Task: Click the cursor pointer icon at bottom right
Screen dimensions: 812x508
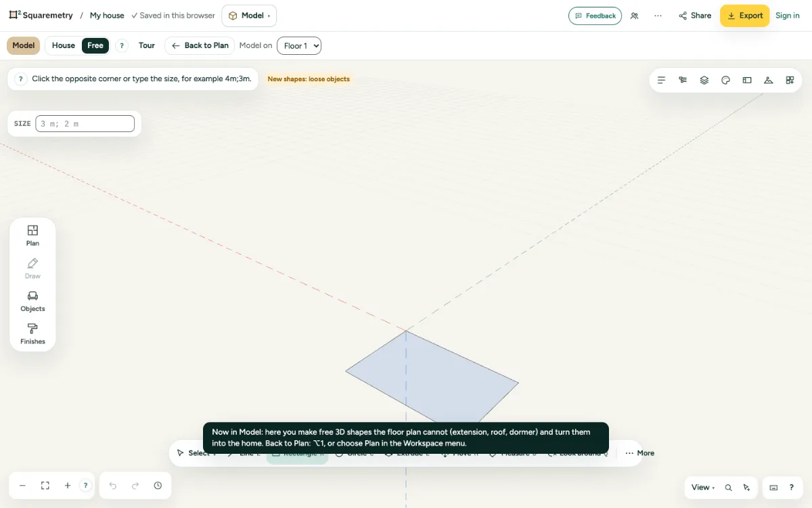Action: [746, 488]
